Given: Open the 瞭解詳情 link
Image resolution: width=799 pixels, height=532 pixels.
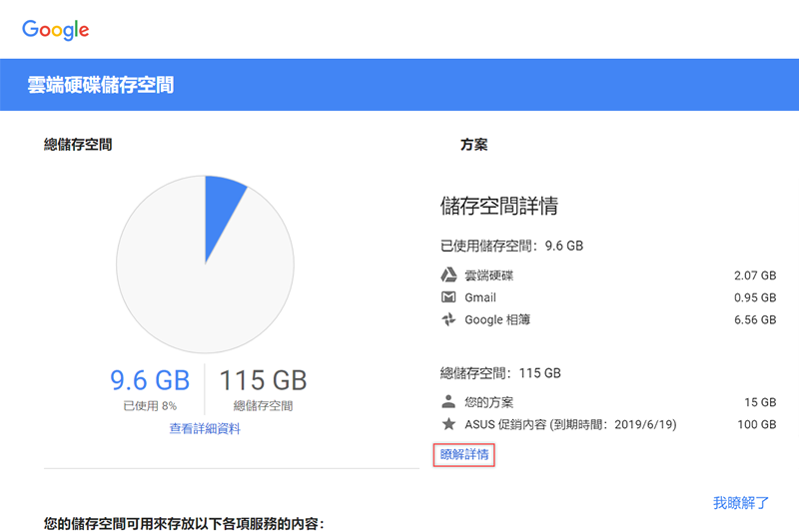Looking at the screenshot, I should coord(464,454).
